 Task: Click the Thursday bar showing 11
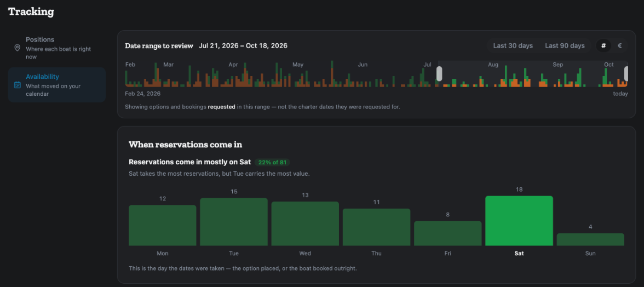(377, 227)
